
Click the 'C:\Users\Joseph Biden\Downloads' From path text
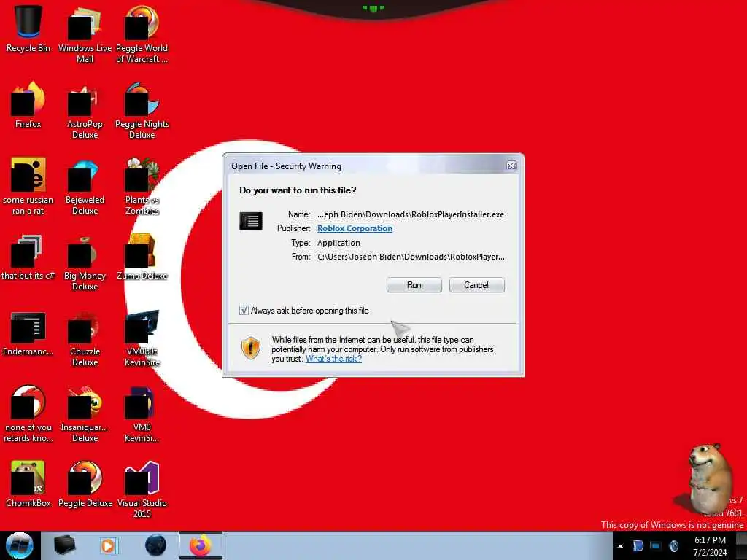click(411, 257)
